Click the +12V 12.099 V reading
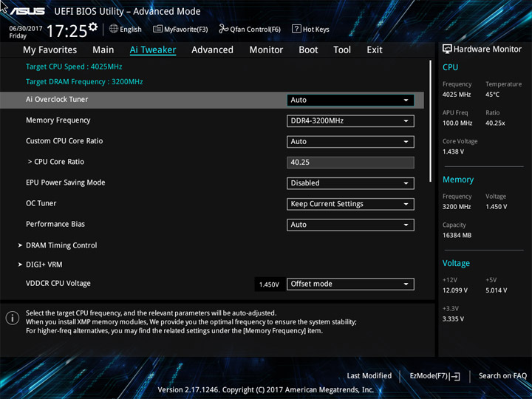 tap(454, 290)
